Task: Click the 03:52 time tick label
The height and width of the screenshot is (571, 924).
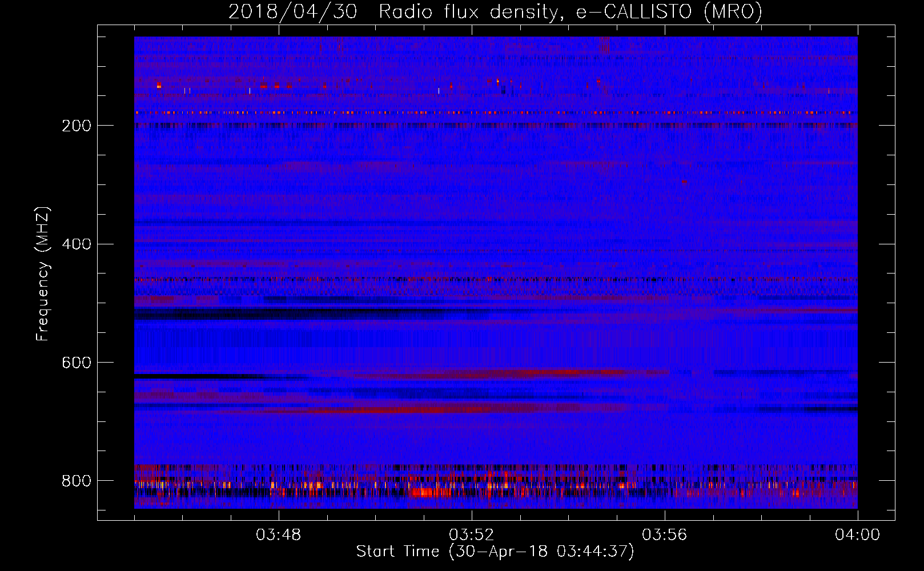Action: tap(471, 535)
